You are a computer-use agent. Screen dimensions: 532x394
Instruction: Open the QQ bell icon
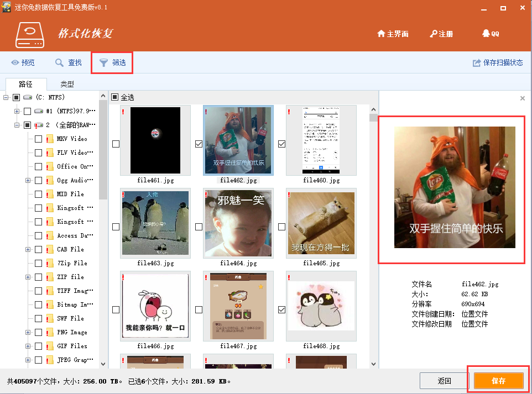point(486,33)
